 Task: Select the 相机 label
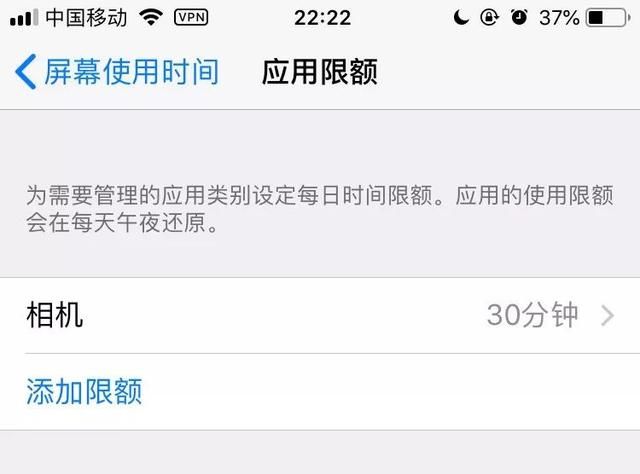55,315
